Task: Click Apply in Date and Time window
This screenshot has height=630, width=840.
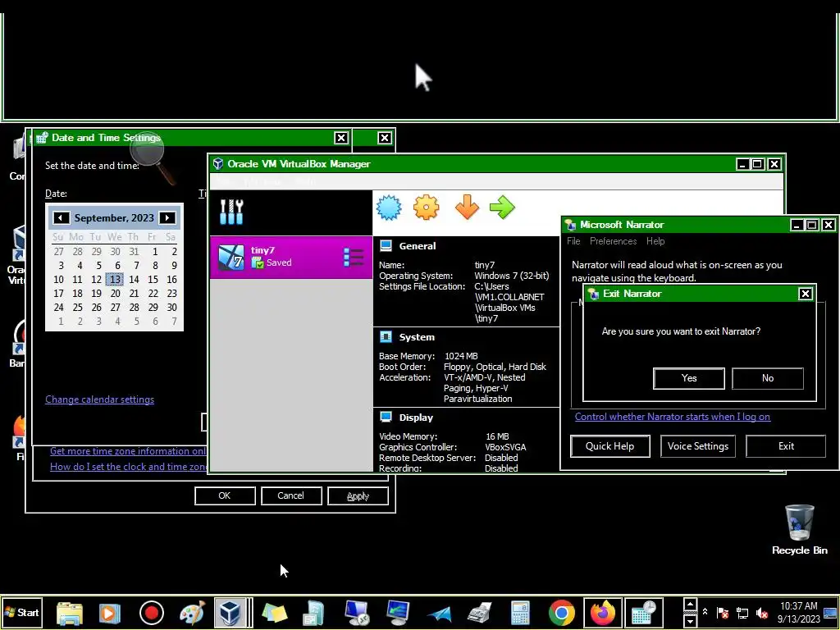Action: [x=358, y=495]
